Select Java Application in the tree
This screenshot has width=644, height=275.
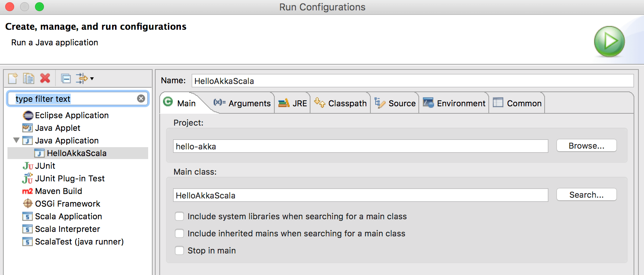[x=67, y=140]
